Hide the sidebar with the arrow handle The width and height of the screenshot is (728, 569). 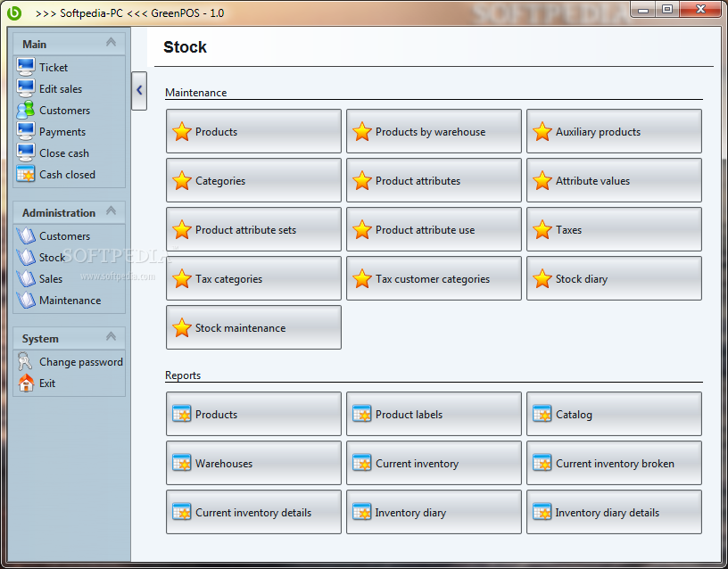click(139, 90)
